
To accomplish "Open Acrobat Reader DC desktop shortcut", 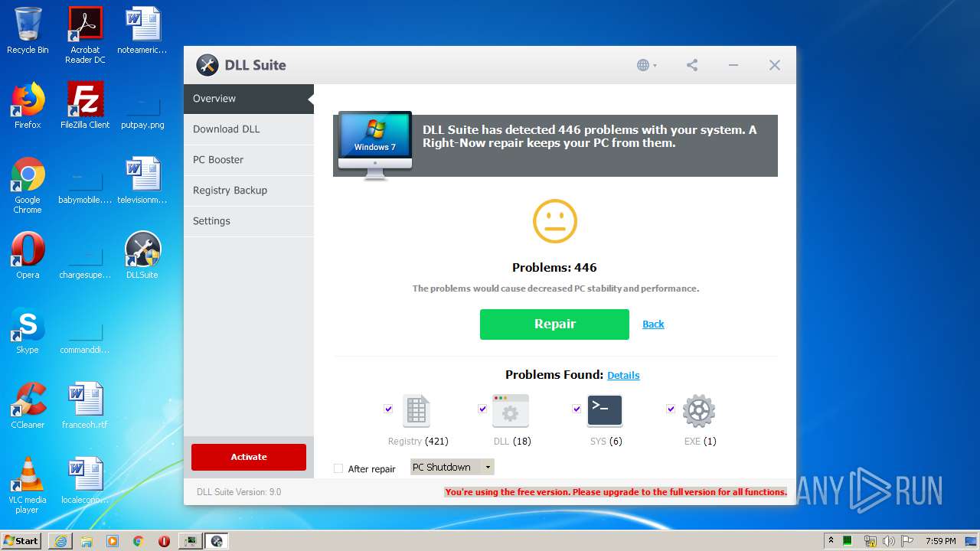I will coord(85,35).
